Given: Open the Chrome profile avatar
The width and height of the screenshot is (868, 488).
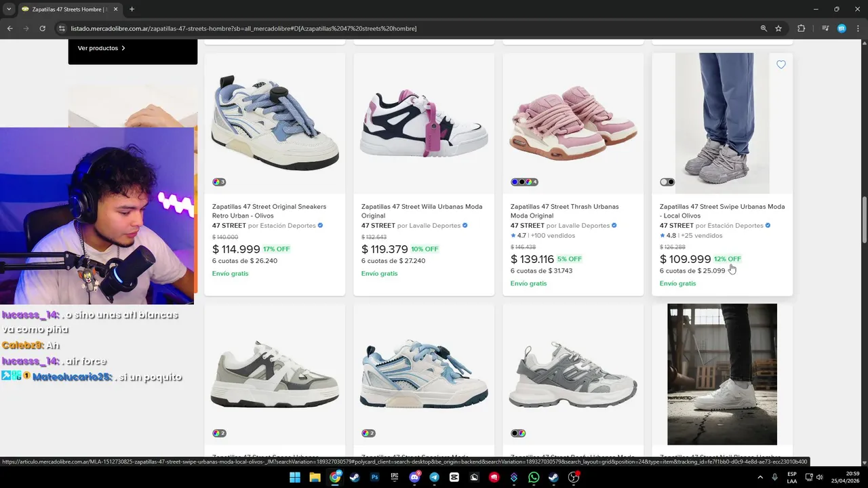Looking at the screenshot, I should (842, 28).
